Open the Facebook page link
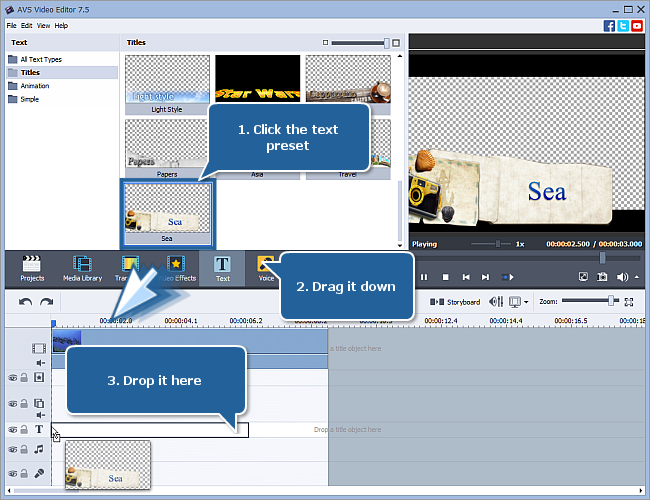 (x=609, y=26)
